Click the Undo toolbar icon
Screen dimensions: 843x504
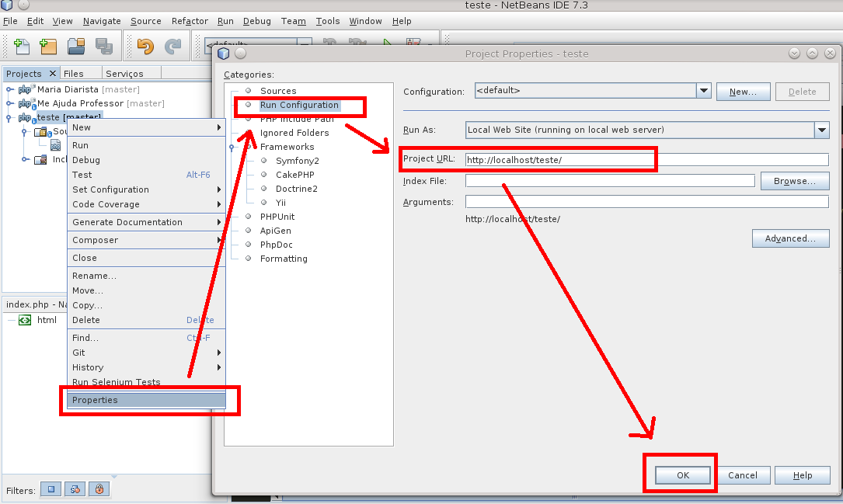point(145,47)
